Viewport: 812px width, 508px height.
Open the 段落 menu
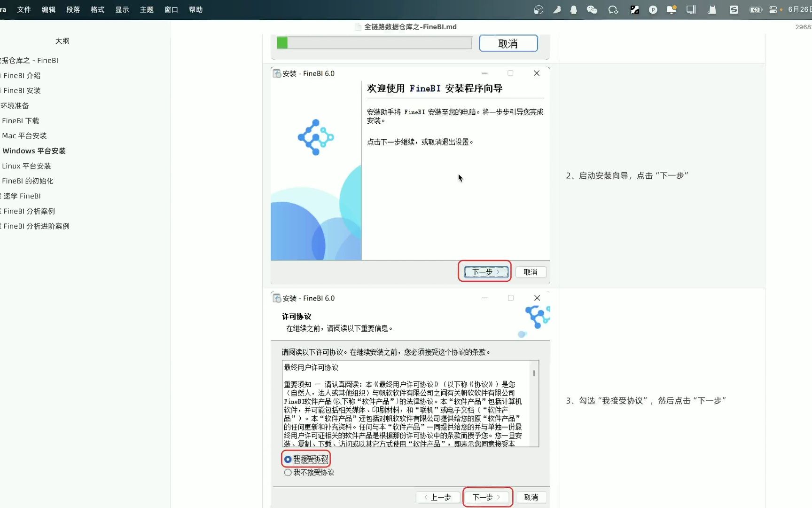[x=73, y=9]
